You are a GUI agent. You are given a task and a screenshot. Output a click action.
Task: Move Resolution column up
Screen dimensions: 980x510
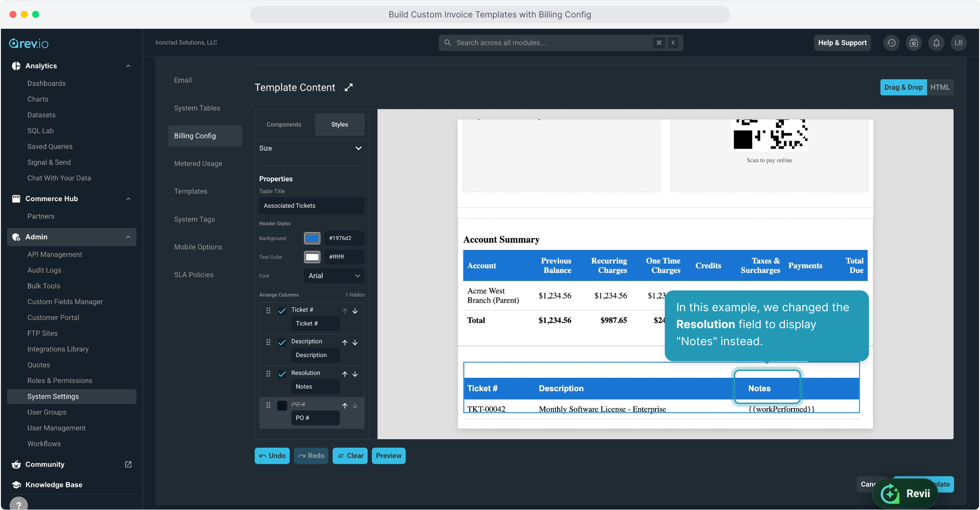point(345,374)
